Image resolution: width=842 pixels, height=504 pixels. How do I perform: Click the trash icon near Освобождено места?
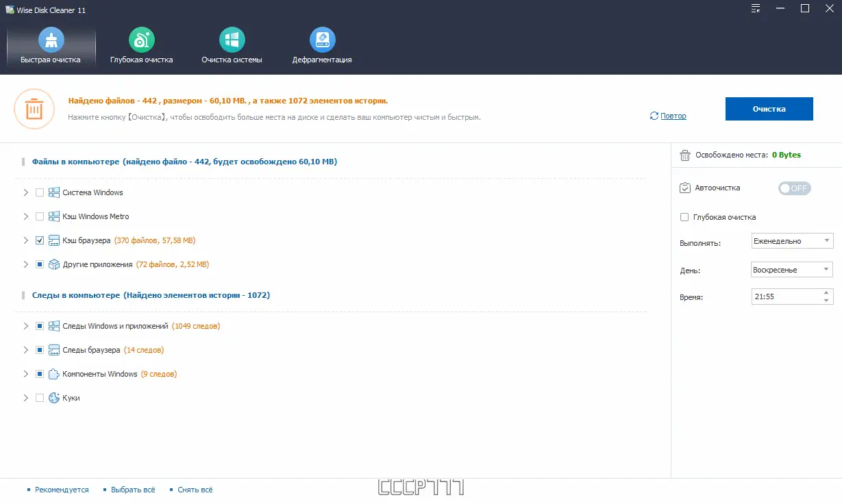[x=684, y=155]
